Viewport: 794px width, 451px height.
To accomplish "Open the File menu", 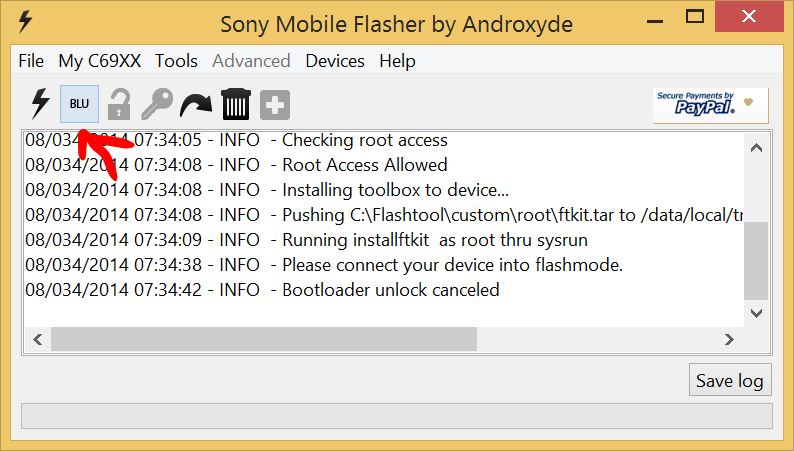I will pyautogui.click(x=31, y=61).
